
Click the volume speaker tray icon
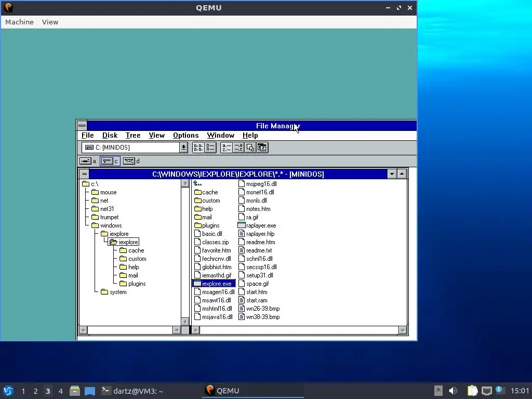pyautogui.click(x=453, y=391)
